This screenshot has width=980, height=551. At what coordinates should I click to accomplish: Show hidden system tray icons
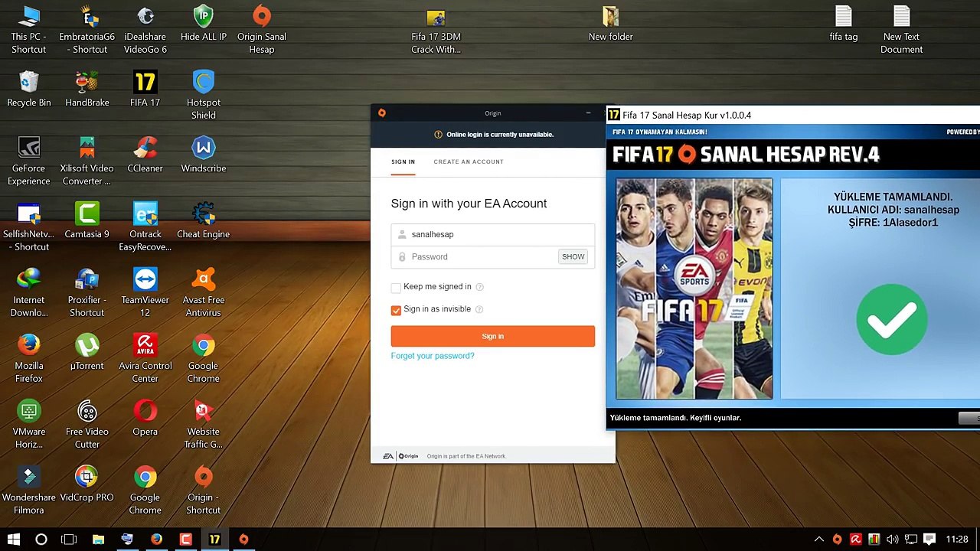(x=818, y=540)
